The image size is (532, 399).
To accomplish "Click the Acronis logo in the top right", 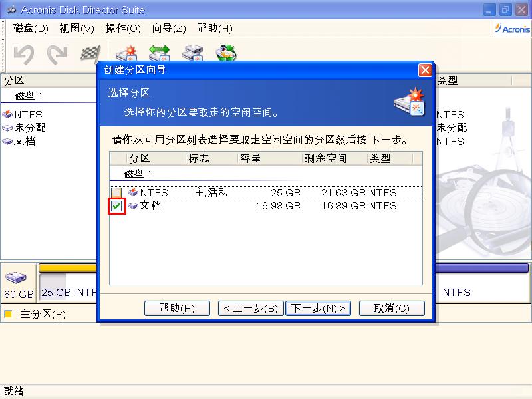I will 510,28.
